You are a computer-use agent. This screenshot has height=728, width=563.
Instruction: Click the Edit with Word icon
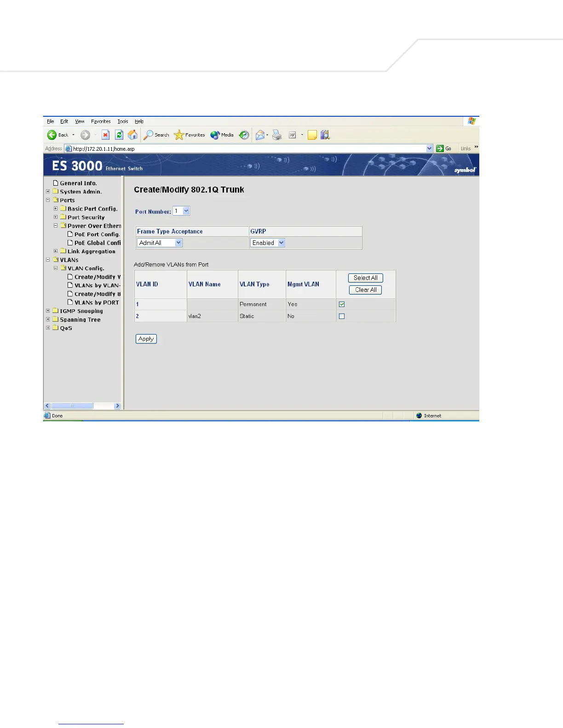tap(292, 135)
